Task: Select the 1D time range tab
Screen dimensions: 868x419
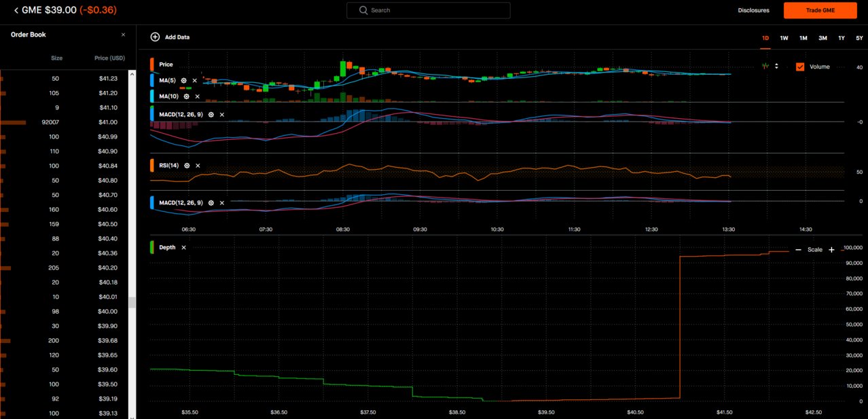Action: point(765,38)
